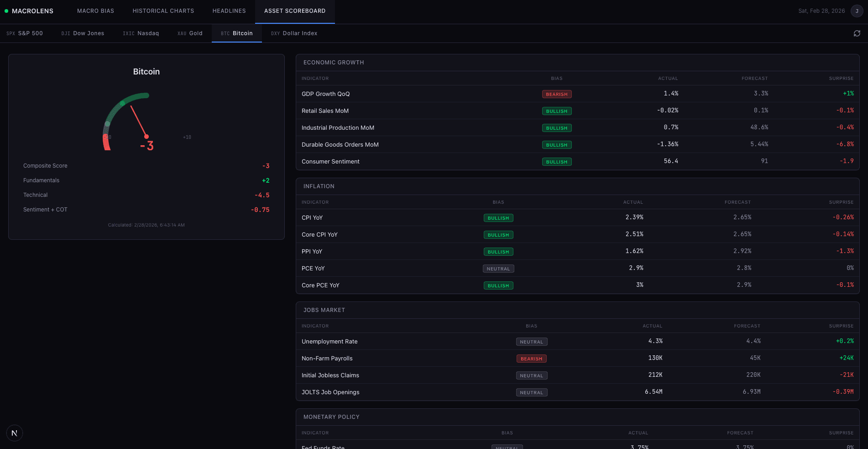Click the Technical score row
The height and width of the screenshot is (449, 868).
146,195
